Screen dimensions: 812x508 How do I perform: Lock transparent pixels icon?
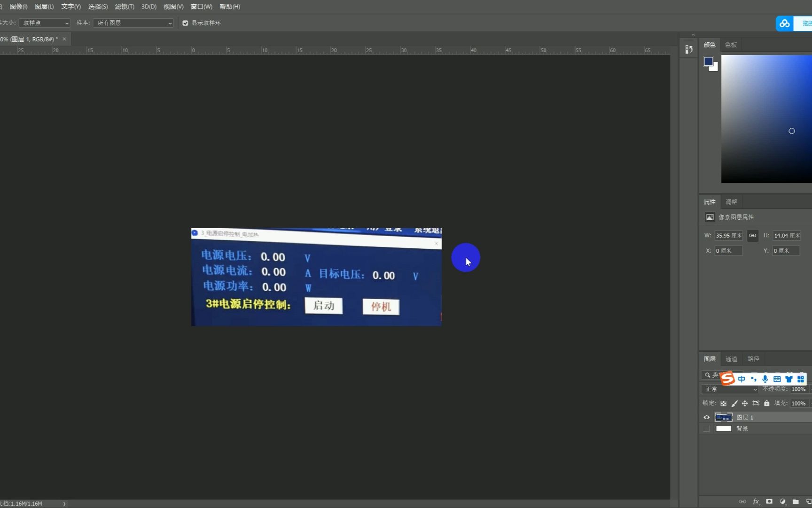724,404
